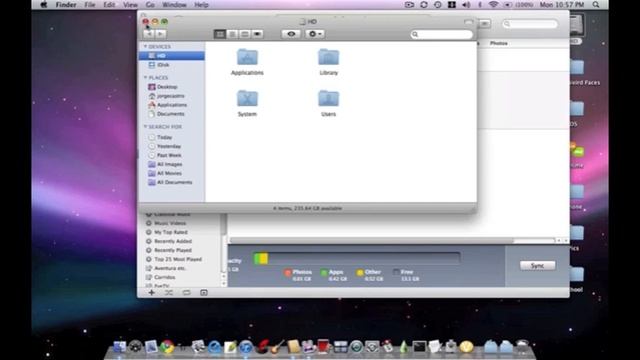640x360 pixels.
Task: Toggle shuffle in iTunes
Action: click(169, 293)
